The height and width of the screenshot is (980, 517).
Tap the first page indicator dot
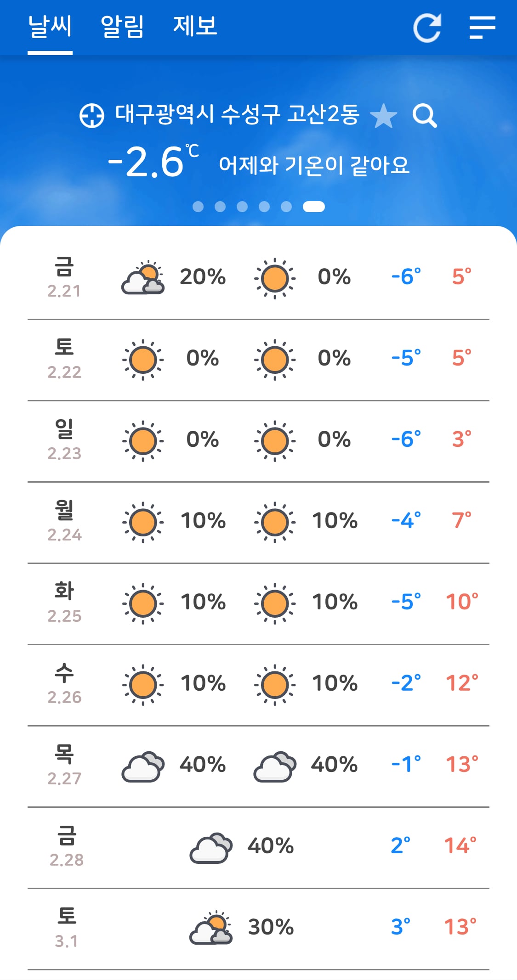pyautogui.click(x=198, y=207)
